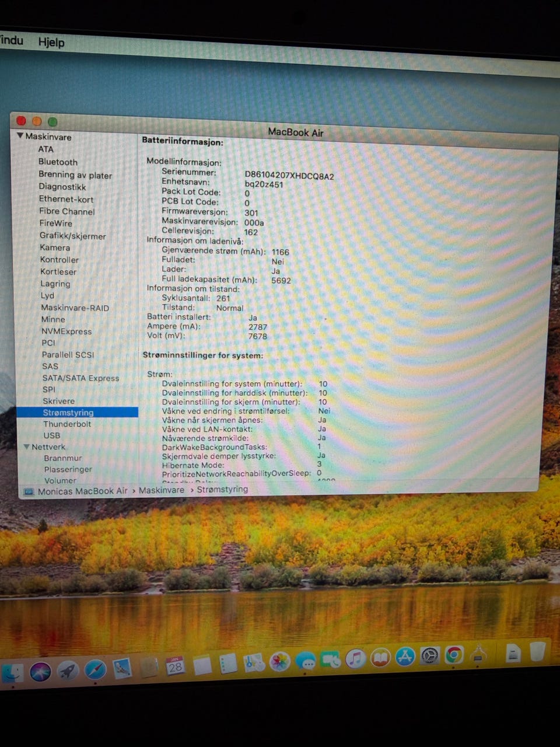
Task: Select PCI in the sidebar
Action: [x=48, y=343]
